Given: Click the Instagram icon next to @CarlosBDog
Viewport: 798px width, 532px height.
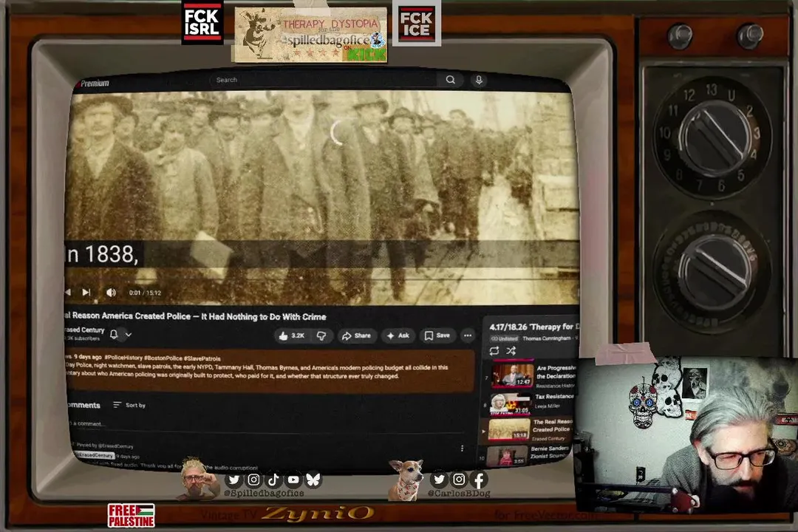Looking at the screenshot, I should click(459, 479).
